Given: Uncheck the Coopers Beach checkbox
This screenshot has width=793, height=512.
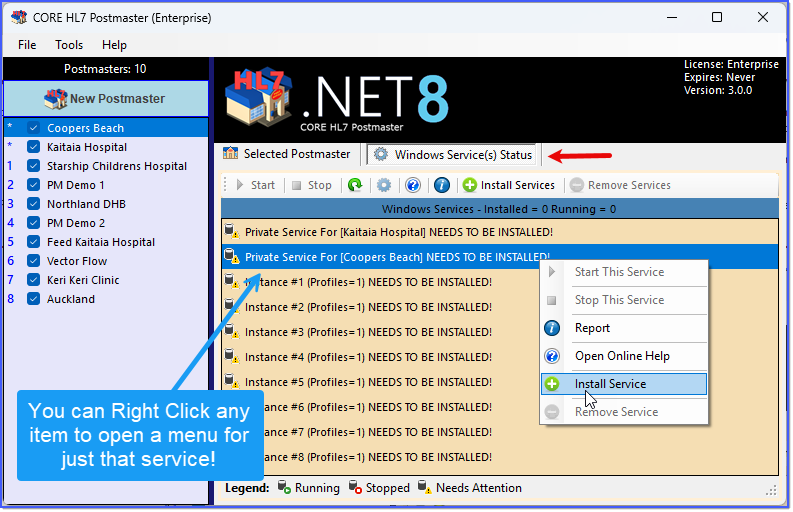Looking at the screenshot, I should [x=33, y=128].
